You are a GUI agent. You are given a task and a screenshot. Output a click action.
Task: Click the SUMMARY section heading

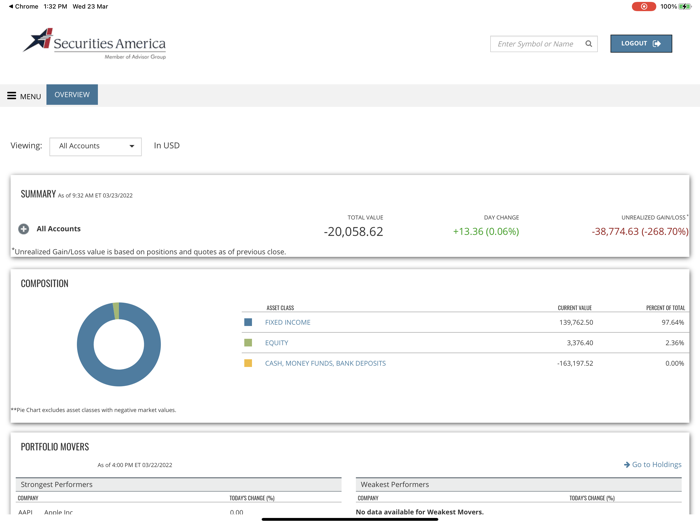(38, 194)
